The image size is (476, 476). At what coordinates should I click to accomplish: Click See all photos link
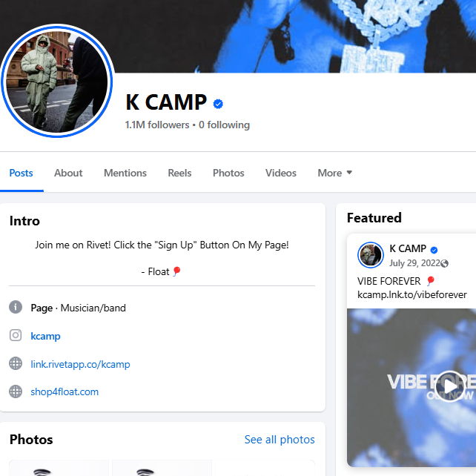tap(280, 439)
